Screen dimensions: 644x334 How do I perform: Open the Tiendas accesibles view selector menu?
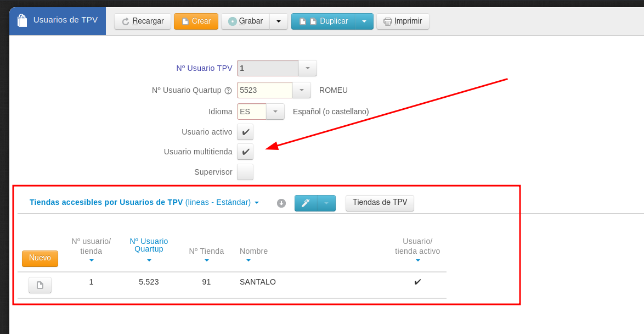pos(256,203)
